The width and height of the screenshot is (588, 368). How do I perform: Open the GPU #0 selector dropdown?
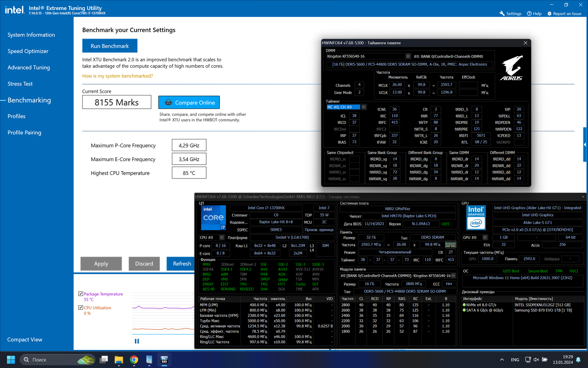(485, 237)
